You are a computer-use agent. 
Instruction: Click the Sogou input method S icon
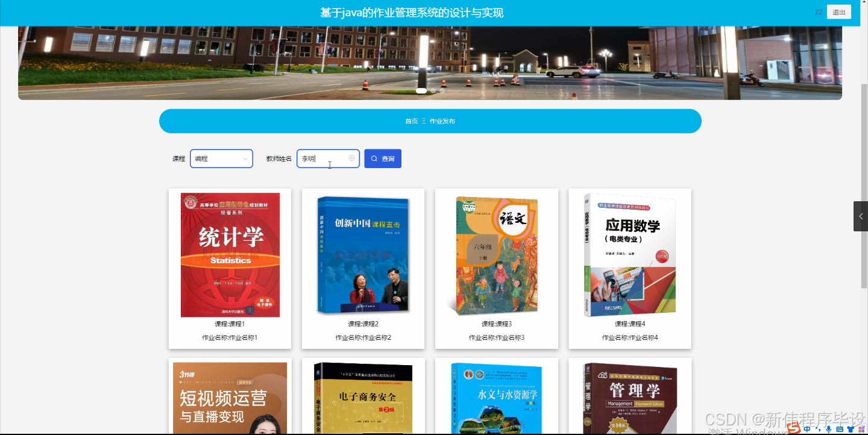(794, 428)
